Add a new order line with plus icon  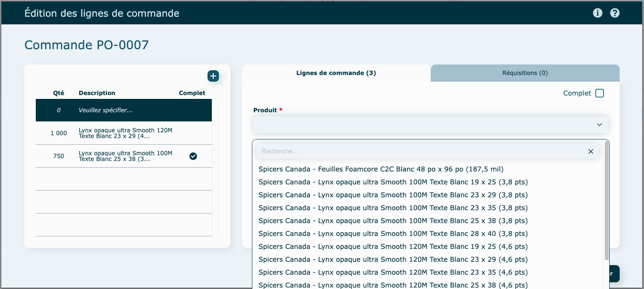coord(213,76)
